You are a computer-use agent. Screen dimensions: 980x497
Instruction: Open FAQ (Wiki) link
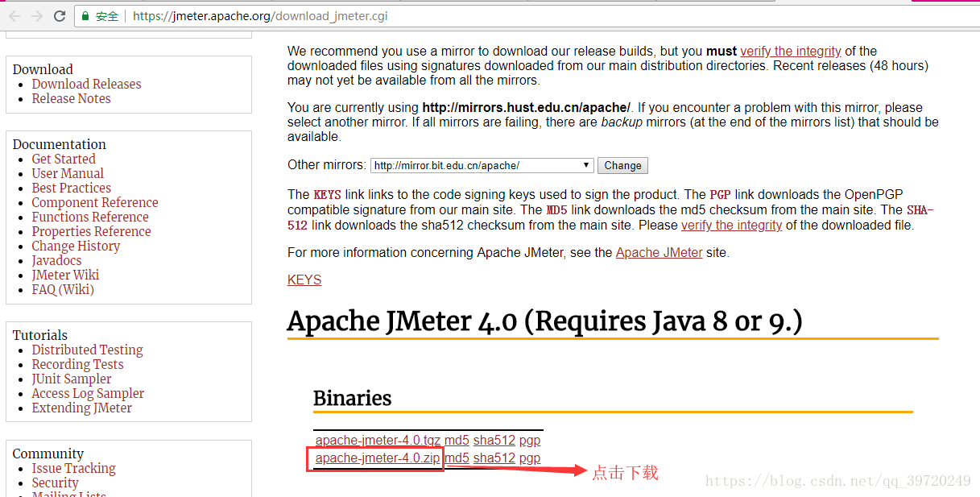[x=63, y=289]
